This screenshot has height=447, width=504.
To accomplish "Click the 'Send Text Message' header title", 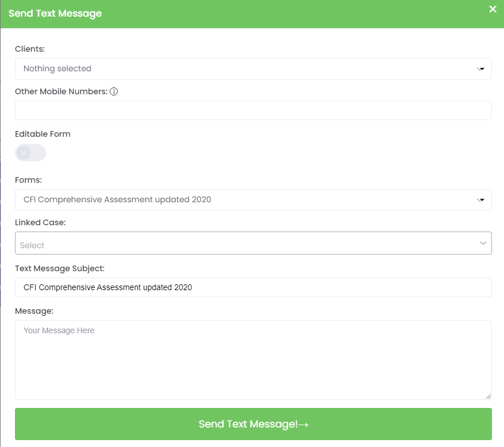I will pos(55,14).
